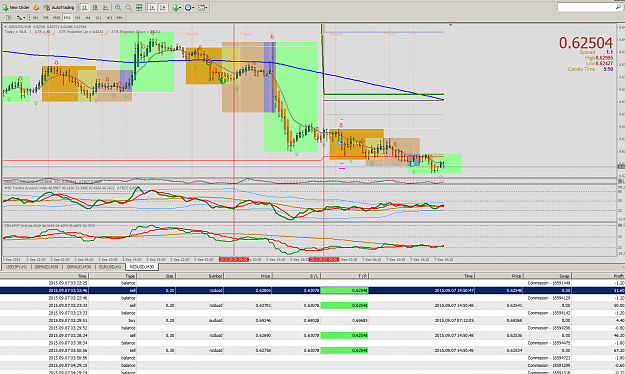Switch timeframe to M5
The height and width of the screenshot is (374, 625).
(x=46, y=18)
